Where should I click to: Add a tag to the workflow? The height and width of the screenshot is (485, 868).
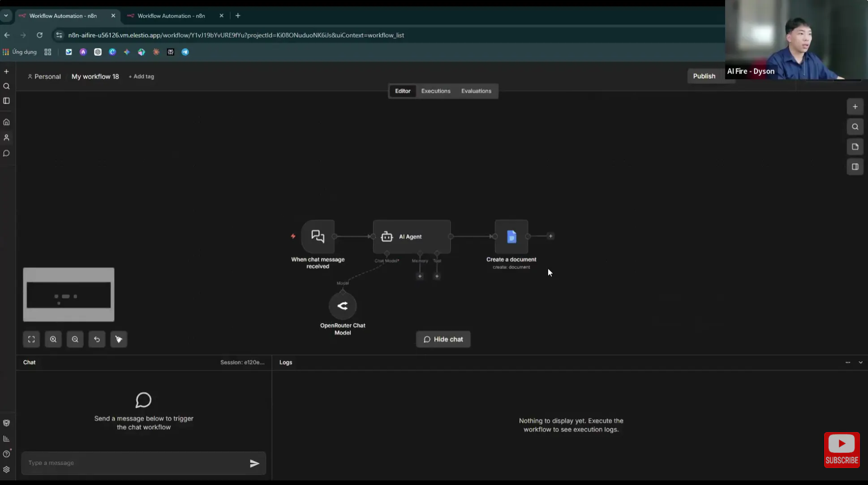141,77
